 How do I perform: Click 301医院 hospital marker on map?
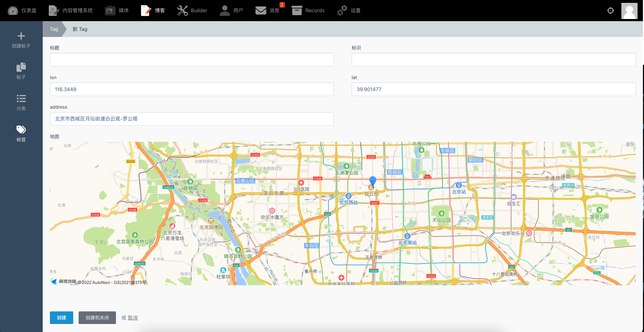[301, 182]
